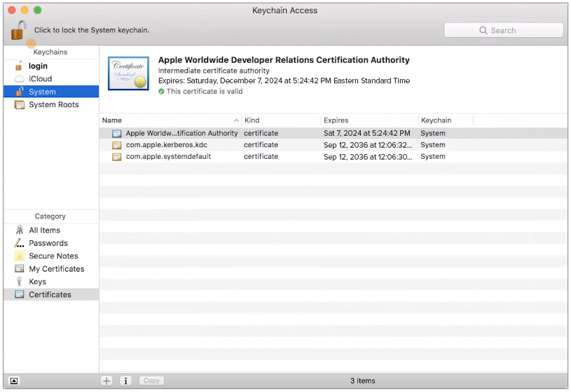Click the magnifying glass search icon
The width and height of the screenshot is (571, 392).
483,30
